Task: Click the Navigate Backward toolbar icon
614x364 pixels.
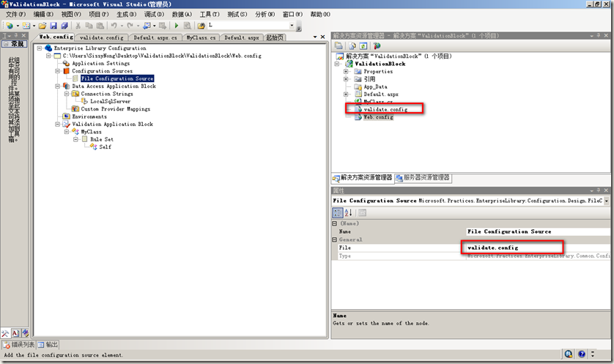Action: [x=147, y=26]
